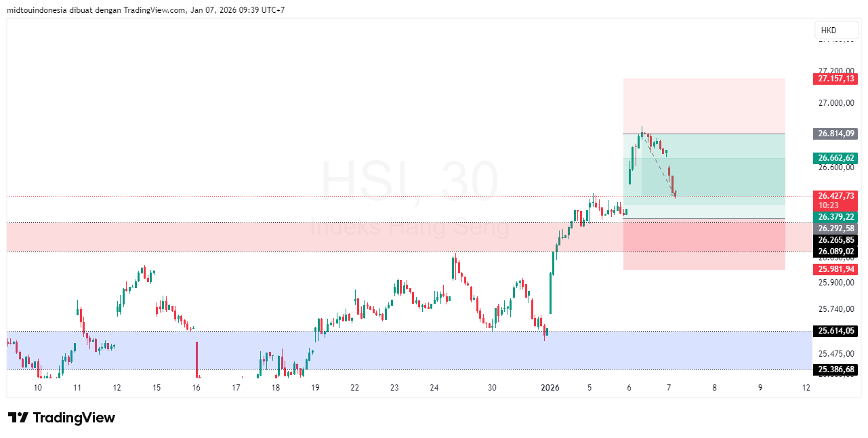Select the red 25.981,94 price label
The height and width of the screenshot is (438, 868).
[835, 269]
